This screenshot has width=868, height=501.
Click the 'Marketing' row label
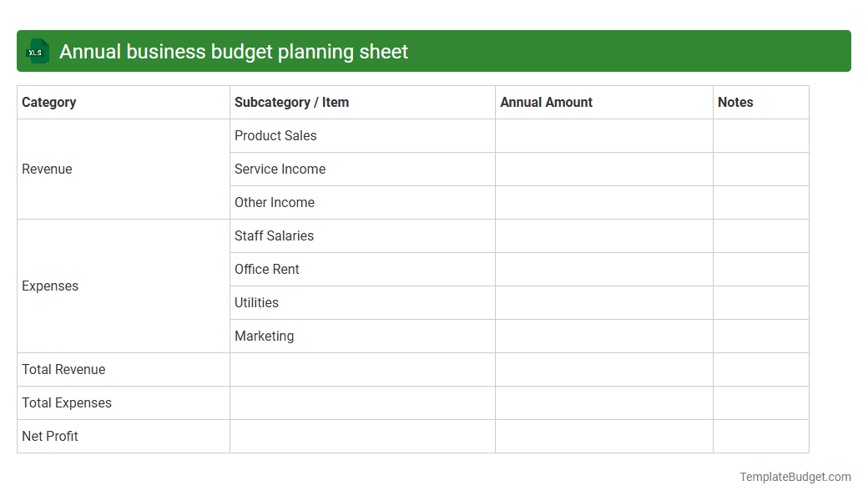tap(264, 336)
